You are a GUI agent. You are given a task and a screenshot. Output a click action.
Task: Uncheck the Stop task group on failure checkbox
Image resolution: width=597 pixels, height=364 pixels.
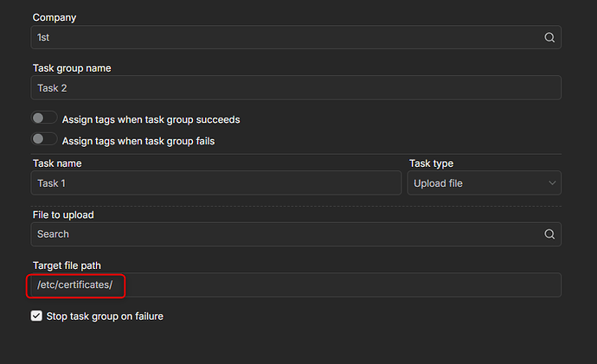(36, 316)
